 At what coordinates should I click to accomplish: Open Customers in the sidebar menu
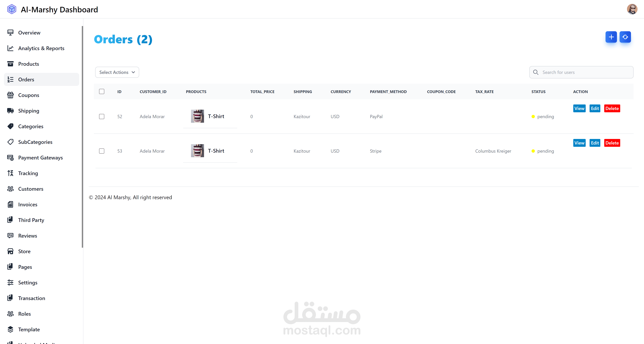[x=30, y=189]
